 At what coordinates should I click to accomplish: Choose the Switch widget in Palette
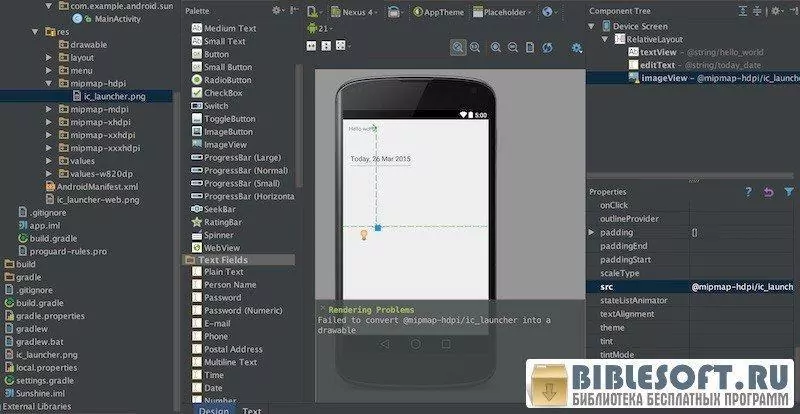click(x=216, y=106)
